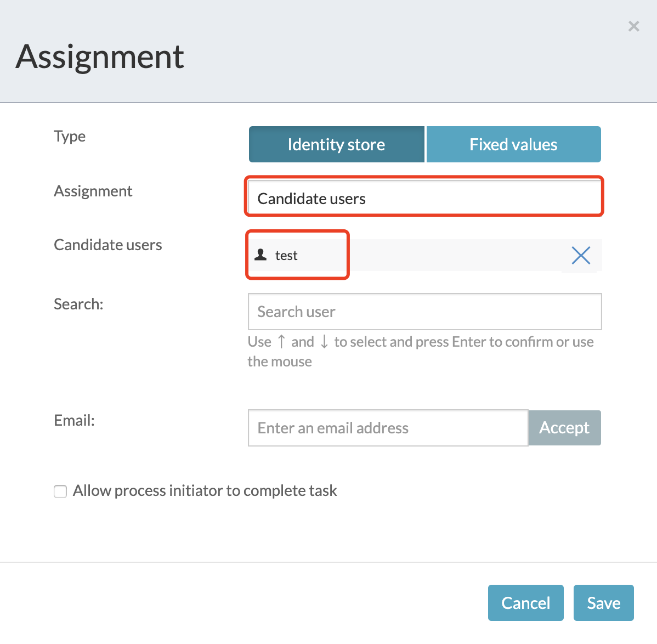Click the 'Allow process initiator to complete task' label
Image resolution: width=657 pixels, height=644 pixels.
click(x=205, y=490)
